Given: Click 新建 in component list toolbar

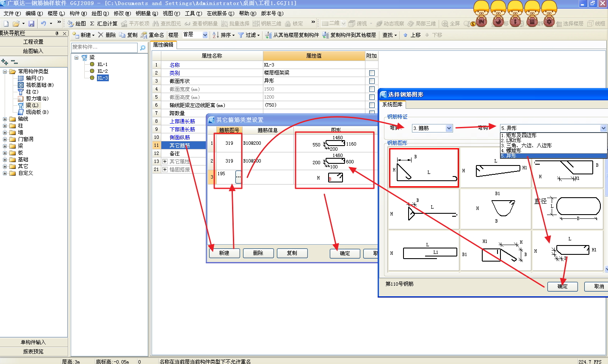Looking at the screenshot, I should click(x=83, y=35).
